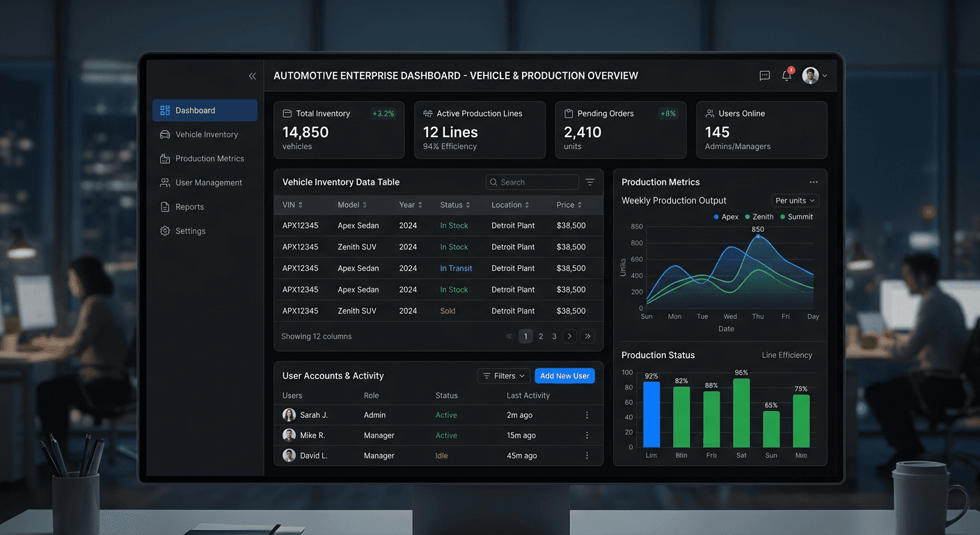Toggle Zenith series in chart legend
Image resolution: width=980 pixels, height=535 pixels.
click(759, 217)
